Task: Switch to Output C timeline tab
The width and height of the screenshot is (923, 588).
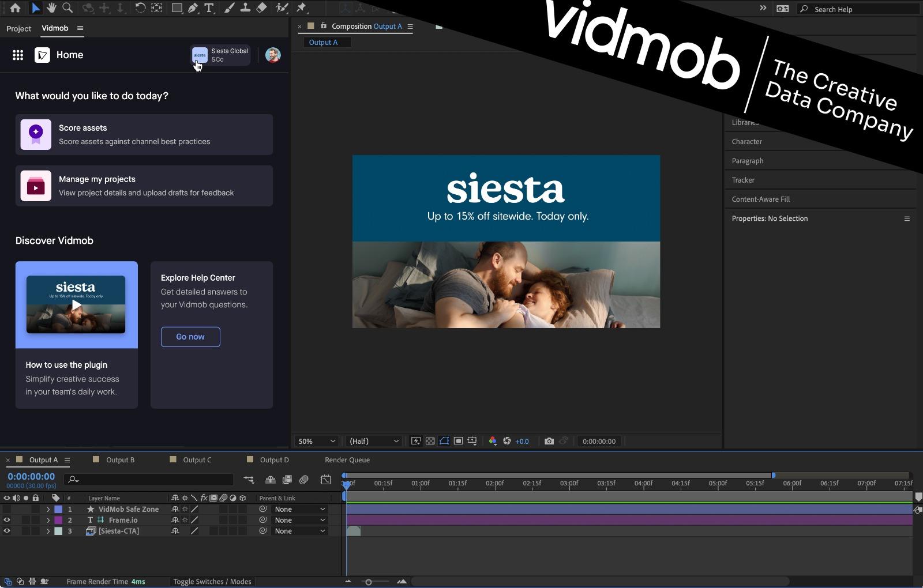Action: [x=197, y=459]
